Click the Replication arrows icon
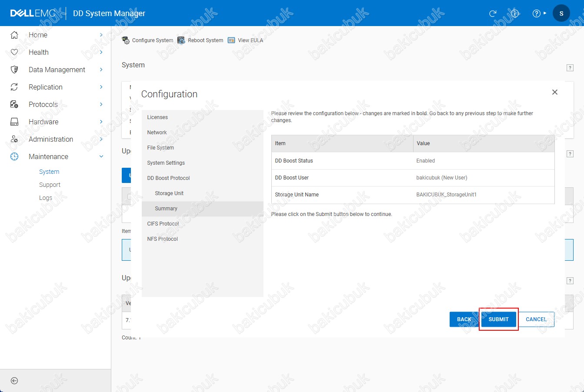The height and width of the screenshot is (392, 584). 14,87
